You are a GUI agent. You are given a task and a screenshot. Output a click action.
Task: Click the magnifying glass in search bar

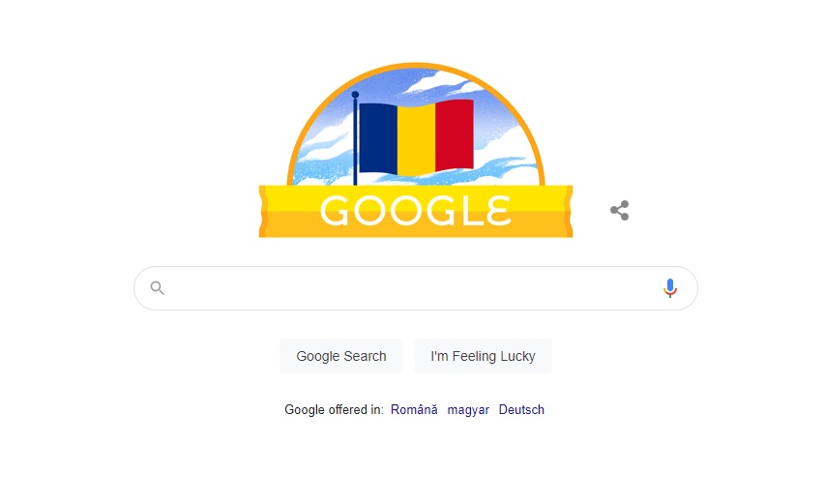click(x=158, y=287)
